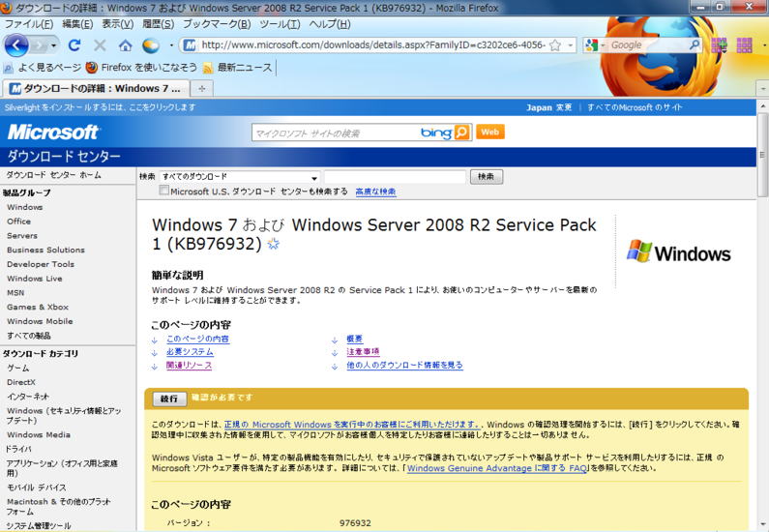Open Windows Genuine Advantage に関する FAQ

point(497,468)
